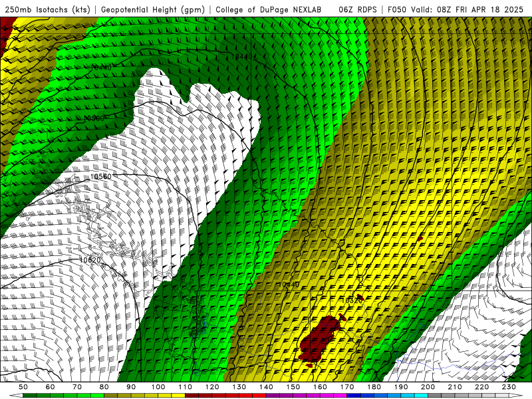Click the 180 value on the color scale
Image resolution: width=532 pixels, height=399 pixels.
[x=374, y=387]
